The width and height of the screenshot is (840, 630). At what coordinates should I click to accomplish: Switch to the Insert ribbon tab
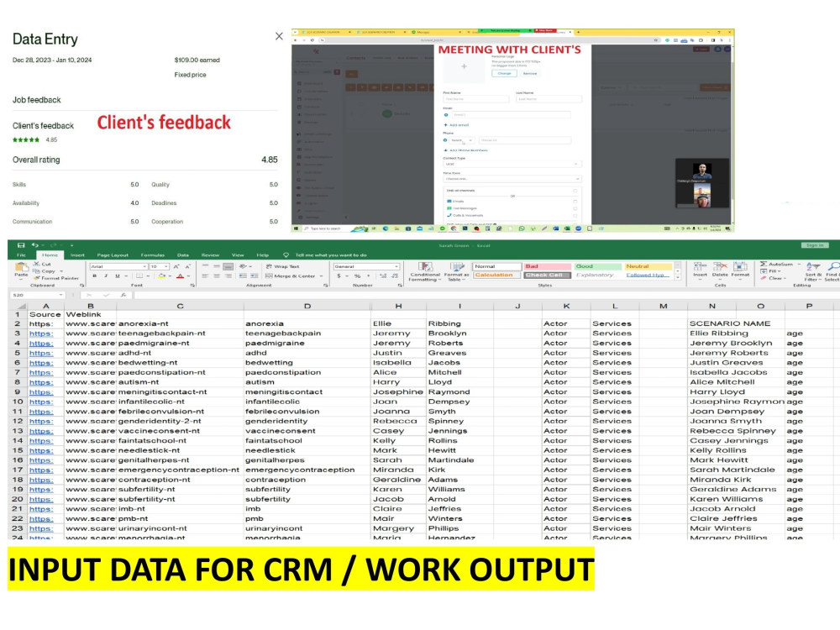[x=77, y=255]
